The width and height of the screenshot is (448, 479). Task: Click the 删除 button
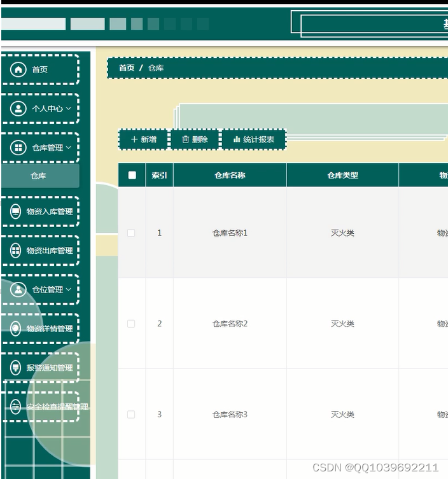coord(195,139)
